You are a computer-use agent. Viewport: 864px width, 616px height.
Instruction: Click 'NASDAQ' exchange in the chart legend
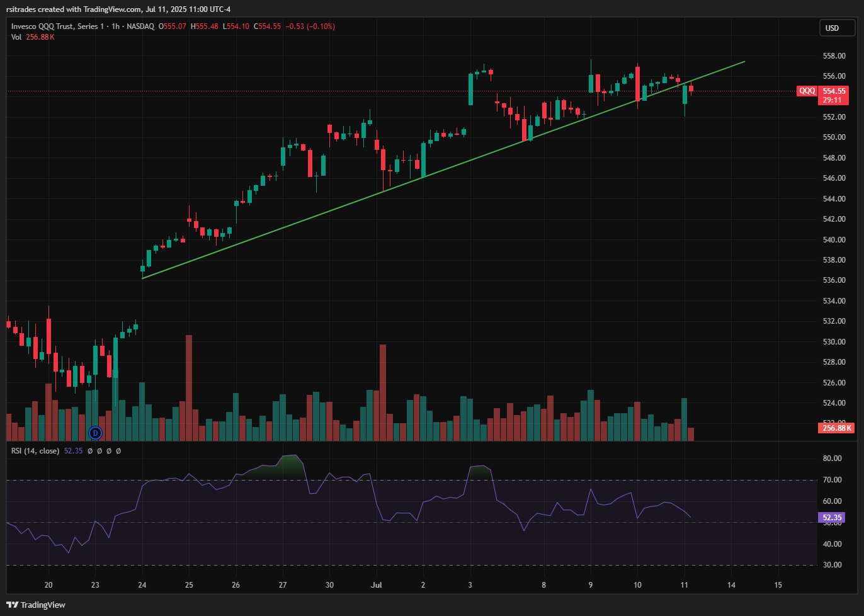click(x=140, y=26)
